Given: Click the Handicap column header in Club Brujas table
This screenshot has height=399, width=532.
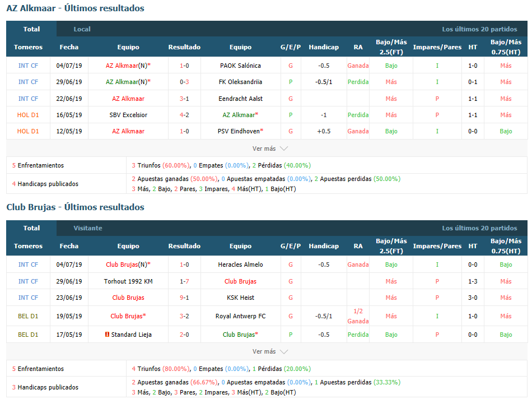Looking at the screenshot, I should pyautogui.click(x=324, y=246).
